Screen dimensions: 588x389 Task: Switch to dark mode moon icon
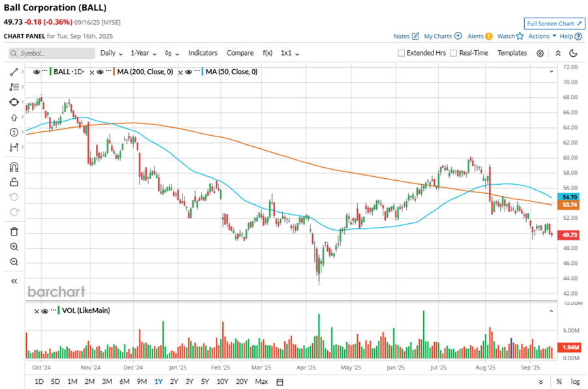(x=573, y=54)
